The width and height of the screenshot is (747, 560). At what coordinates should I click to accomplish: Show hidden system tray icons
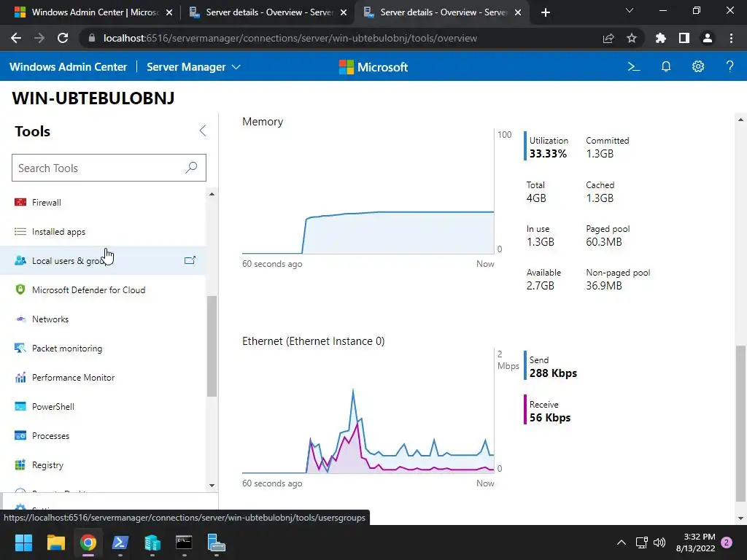coord(622,542)
